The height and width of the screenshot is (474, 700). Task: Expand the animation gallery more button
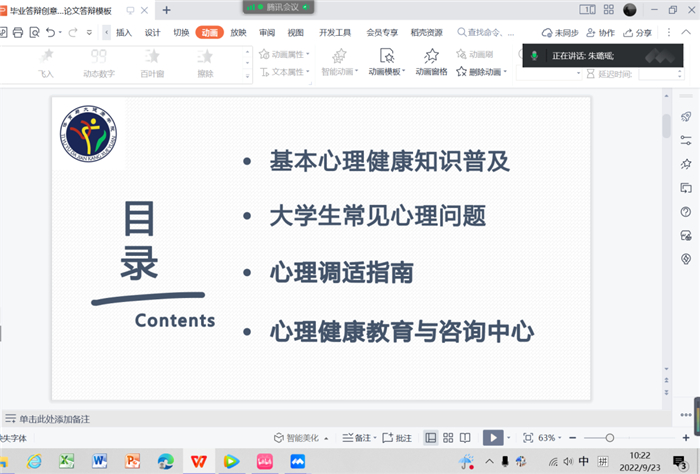click(248, 76)
